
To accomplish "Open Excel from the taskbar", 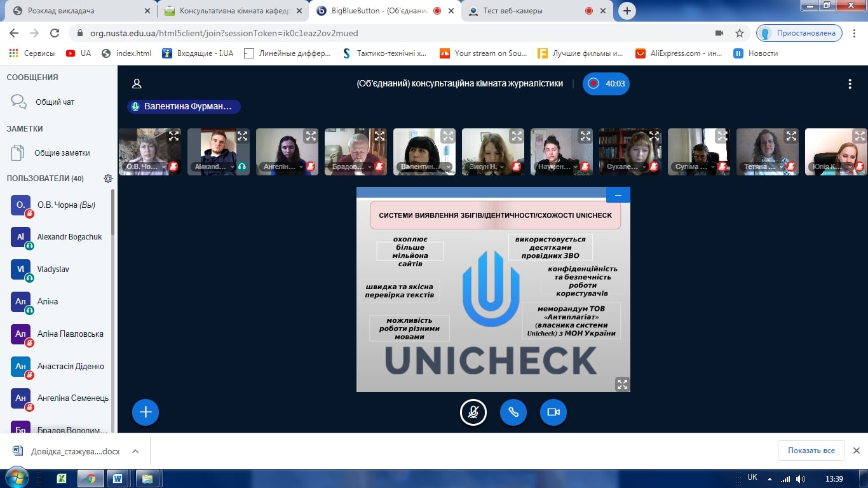I will [x=62, y=478].
